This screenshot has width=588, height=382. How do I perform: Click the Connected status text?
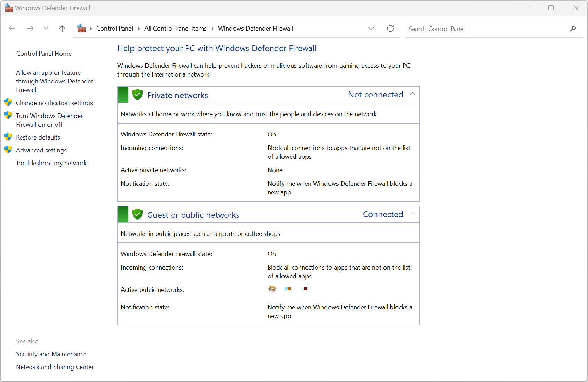(x=383, y=214)
